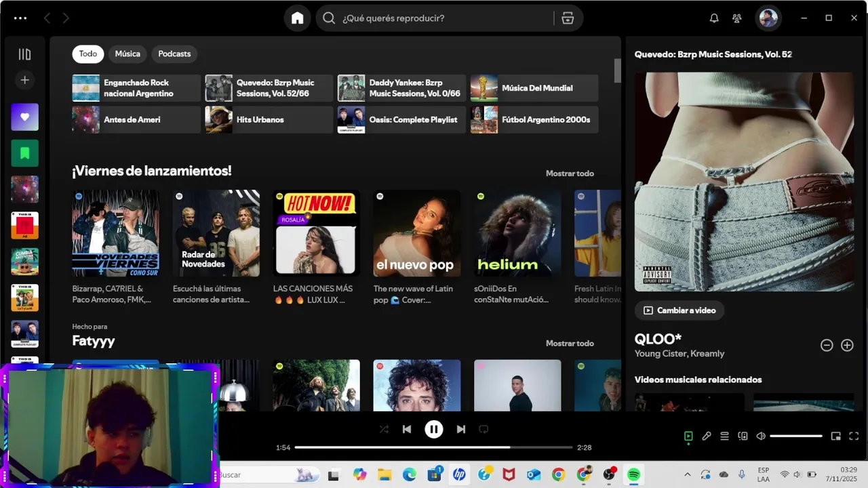Toggle shuffle playback
This screenshot has height=488, width=868.
[x=384, y=429]
